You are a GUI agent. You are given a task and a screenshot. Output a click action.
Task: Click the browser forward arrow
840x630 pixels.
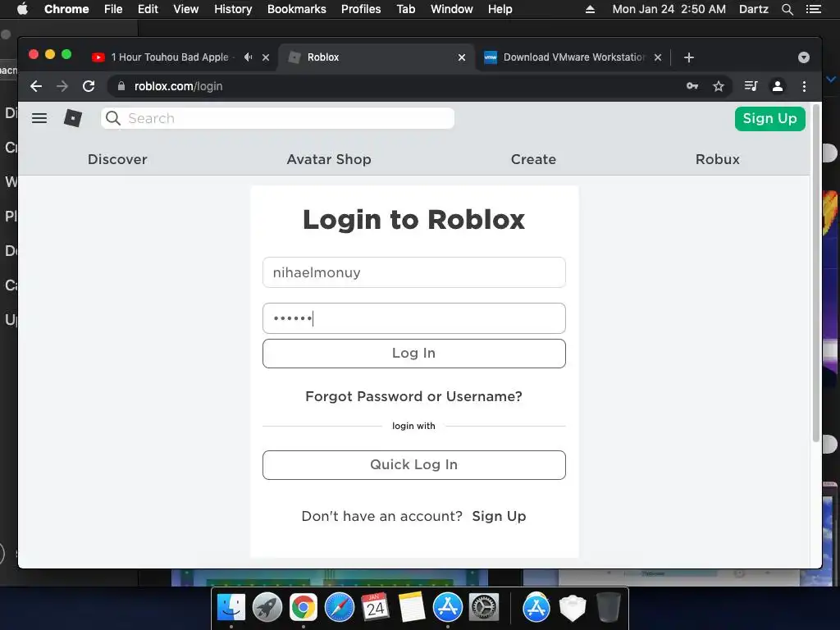pyautogui.click(x=62, y=86)
